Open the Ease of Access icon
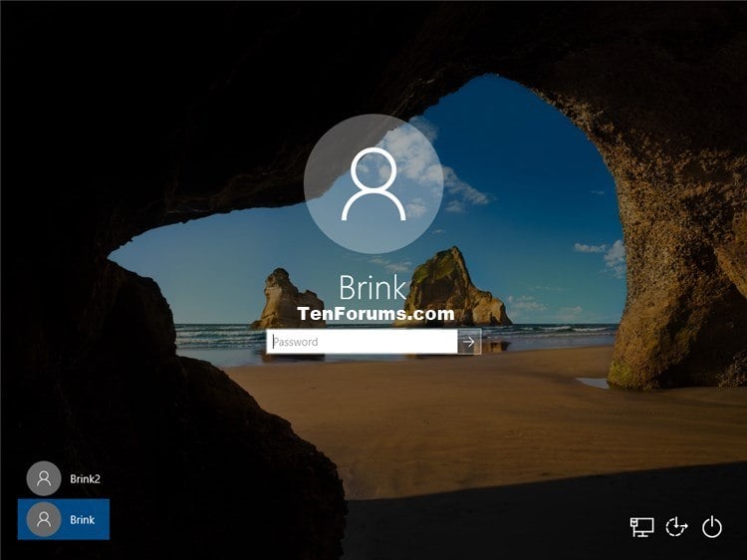The width and height of the screenshot is (747, 560). (676, 527)
